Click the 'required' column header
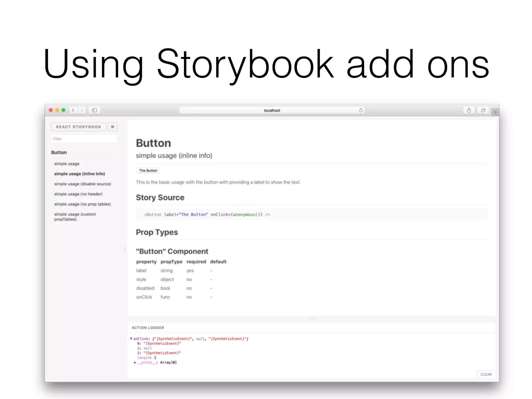Viewport: 532px width, 399px height. coord(196,262)
